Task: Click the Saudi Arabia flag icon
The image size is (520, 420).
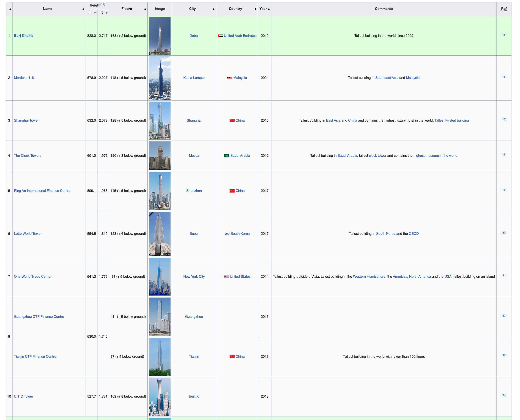Action: pyautogui.click(x=227, y=156)
